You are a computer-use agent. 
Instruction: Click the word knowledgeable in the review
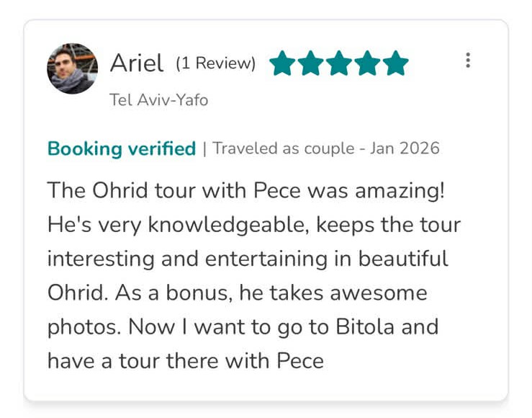coord(228,225)
